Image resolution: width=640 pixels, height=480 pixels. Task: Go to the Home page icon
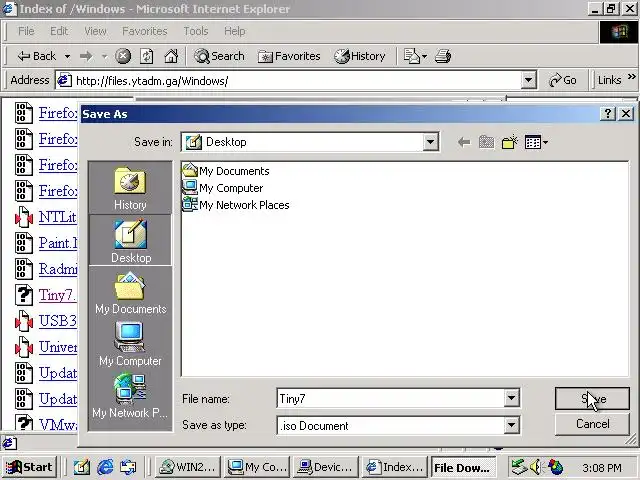tap(171, 56)
